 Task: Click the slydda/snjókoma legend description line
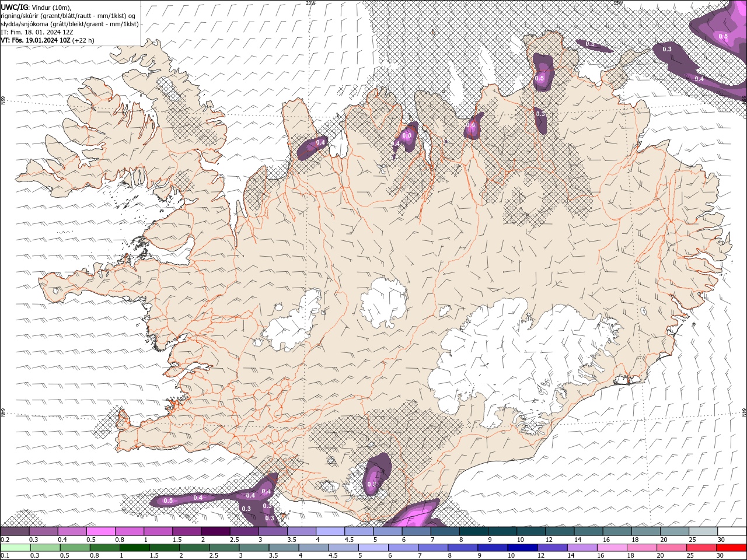pyautogui.click(x=70, y=24)
